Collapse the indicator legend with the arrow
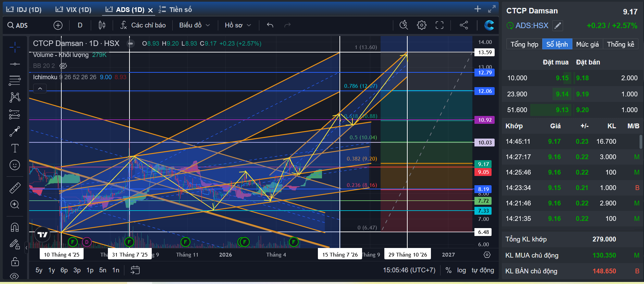 (x=40, y=88)
